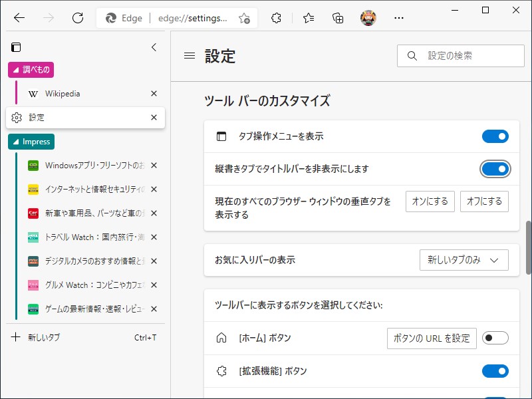Click the ボタンの URL を設定 button
532x399 pixels.
pos(431,338)
